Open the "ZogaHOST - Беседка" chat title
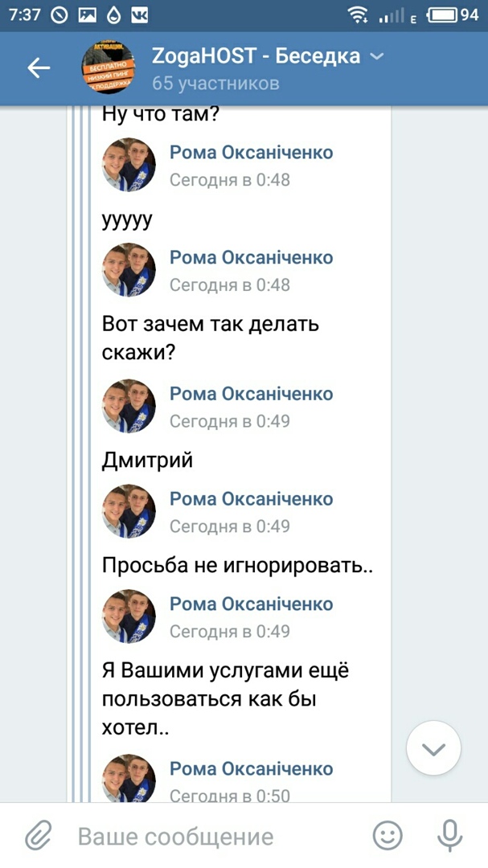488x868 pixels. (x=256, y=56)
